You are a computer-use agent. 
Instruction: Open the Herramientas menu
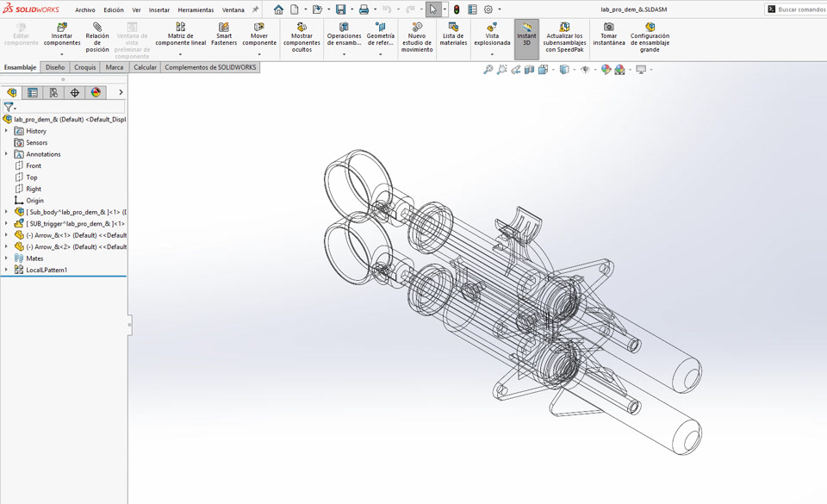196,10
